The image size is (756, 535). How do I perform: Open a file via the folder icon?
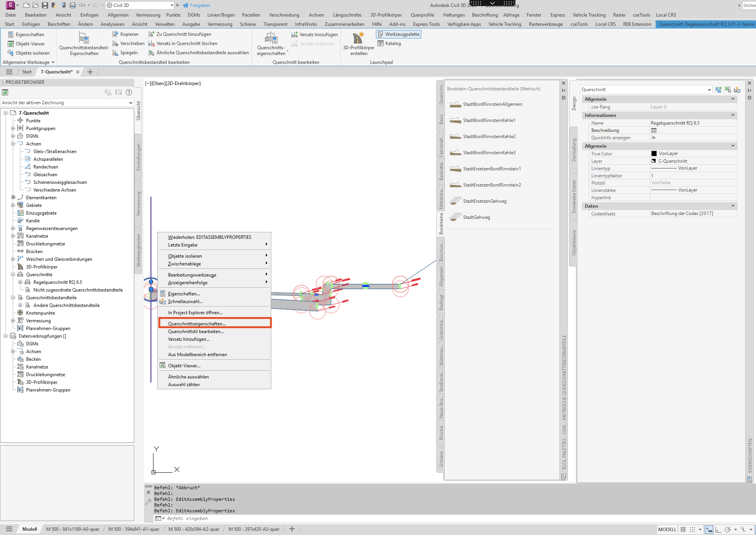tap(35, 5)
